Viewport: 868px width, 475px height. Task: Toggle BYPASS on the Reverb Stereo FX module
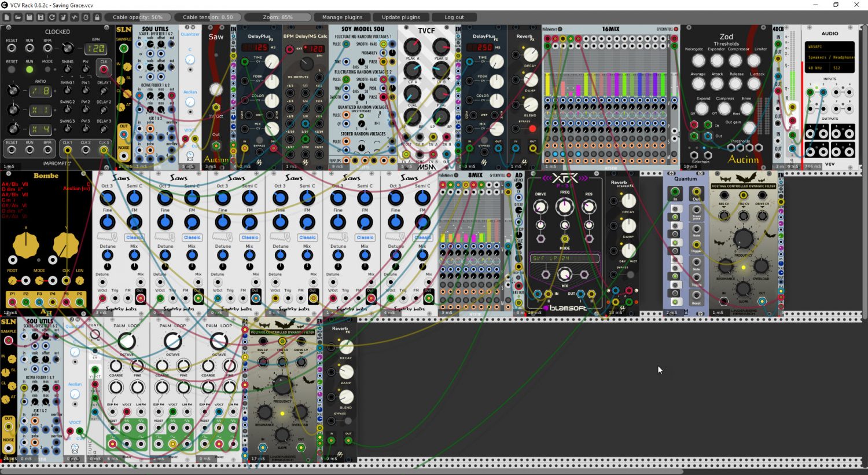631,275
